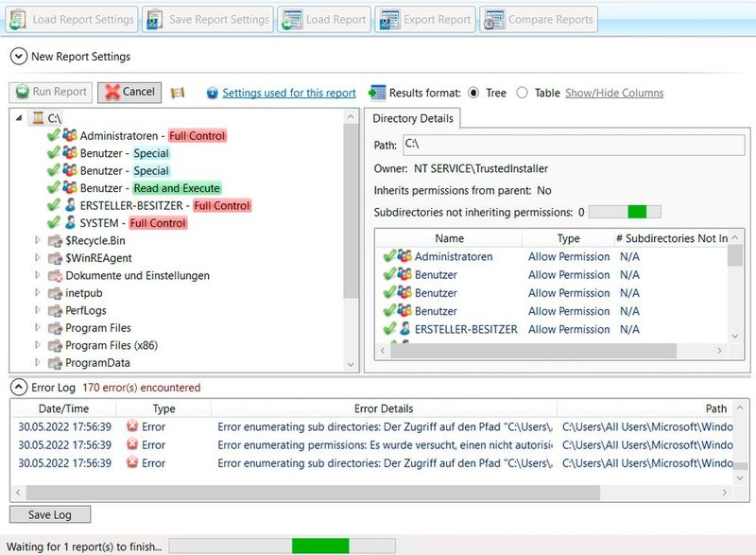Click the Run Report button
Image resolution: width=756 pixels, height=555 pixels.
49,92
